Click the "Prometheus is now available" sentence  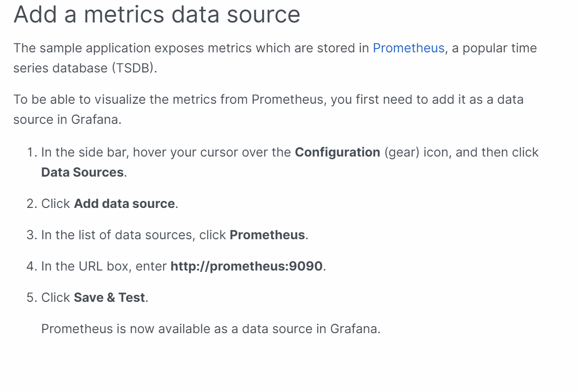211,329
